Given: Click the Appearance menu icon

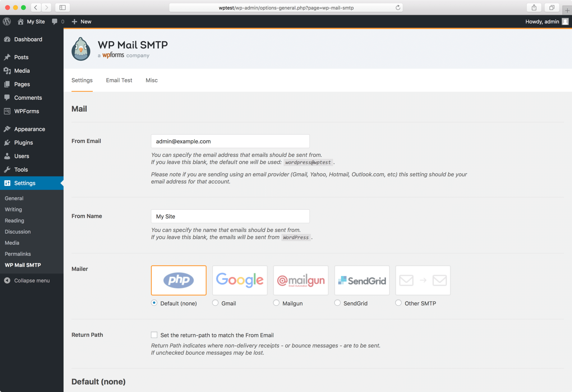Looking at the screenshot, I should click(x=8, y=129).
